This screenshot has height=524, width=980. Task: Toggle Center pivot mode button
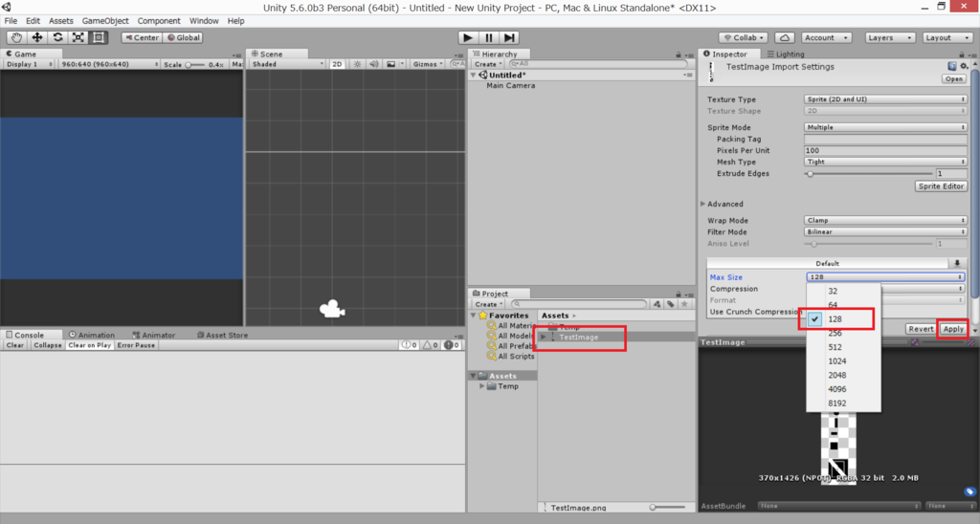(x=142, y=37)
